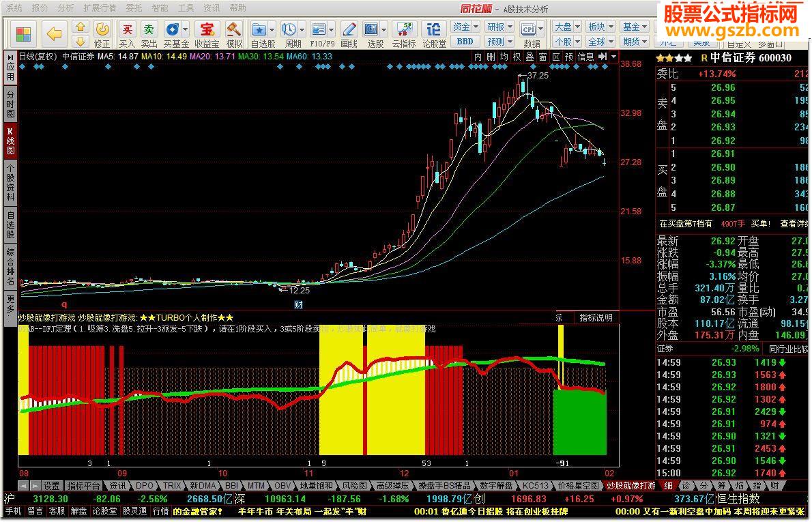This screenshot has width=812, height=522.
Task: Open the 个股资料 sidebar button
Action: 10,183
